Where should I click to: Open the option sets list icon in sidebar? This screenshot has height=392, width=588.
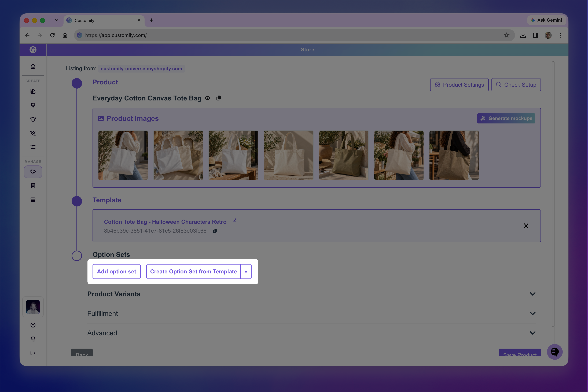(33, 147)
